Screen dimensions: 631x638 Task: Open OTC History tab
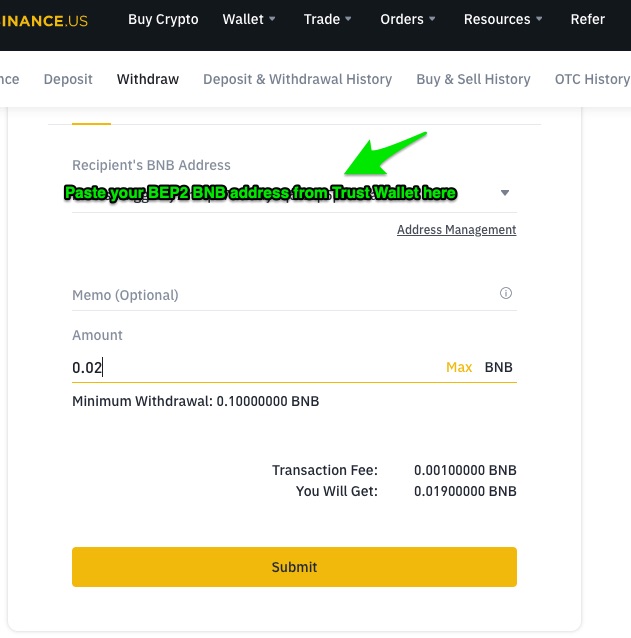coord(592,79)
